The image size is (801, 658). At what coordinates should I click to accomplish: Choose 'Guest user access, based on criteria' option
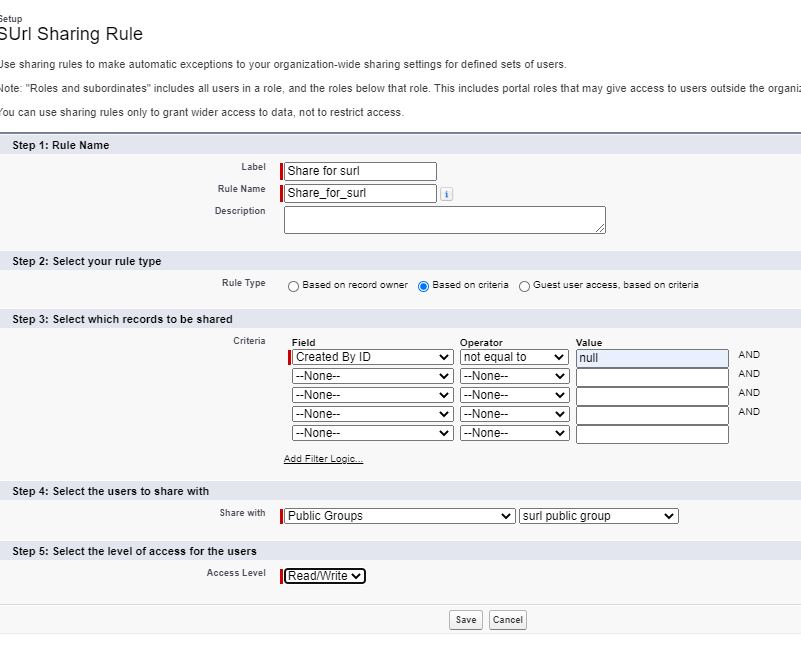(x=524, y=286)
